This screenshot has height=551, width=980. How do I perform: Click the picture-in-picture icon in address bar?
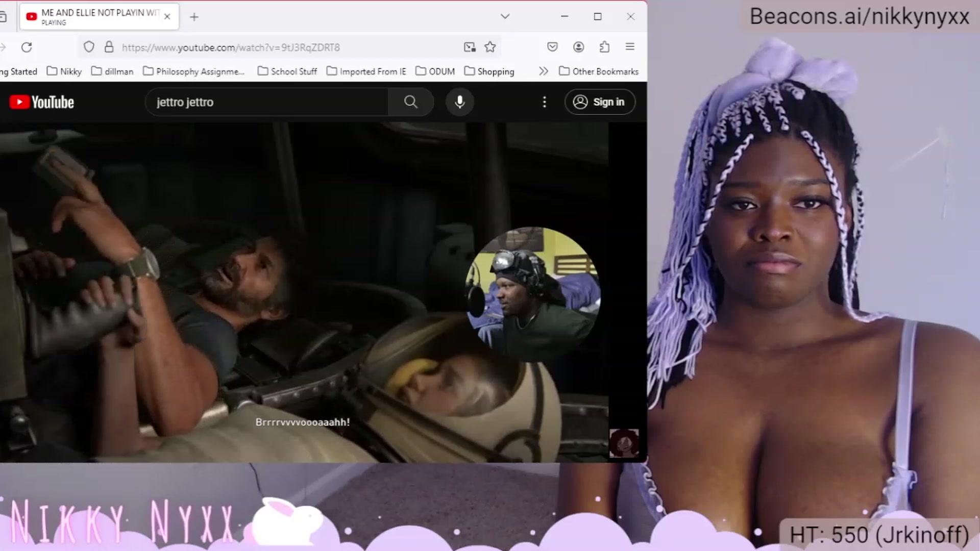470,47
